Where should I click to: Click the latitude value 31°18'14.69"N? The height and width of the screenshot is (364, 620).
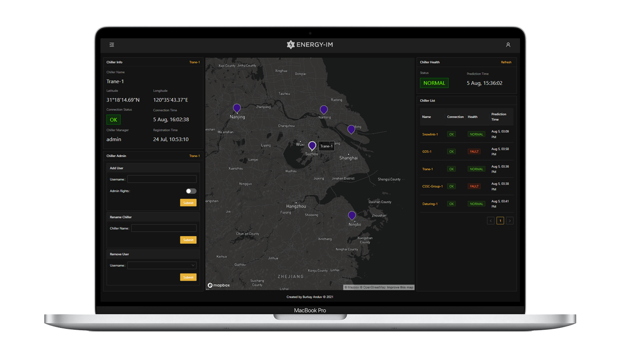[x=123, y=100]
